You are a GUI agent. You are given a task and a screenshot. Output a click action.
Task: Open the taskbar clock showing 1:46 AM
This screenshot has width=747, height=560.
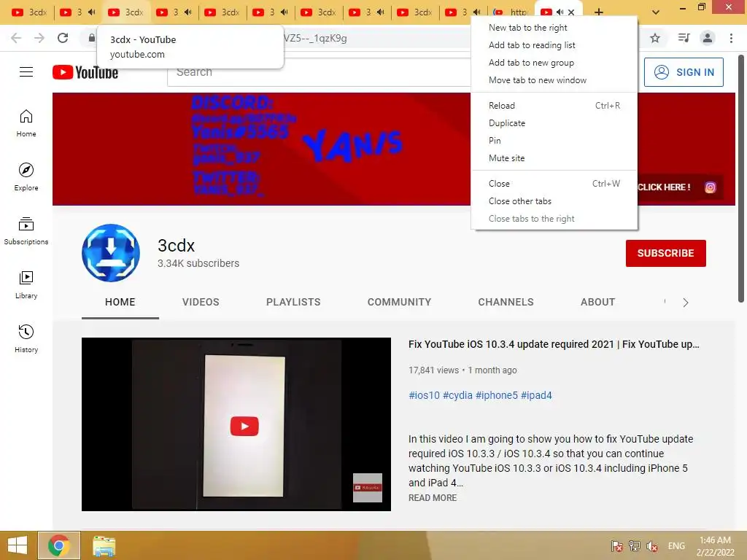click(x=715, y=546)
